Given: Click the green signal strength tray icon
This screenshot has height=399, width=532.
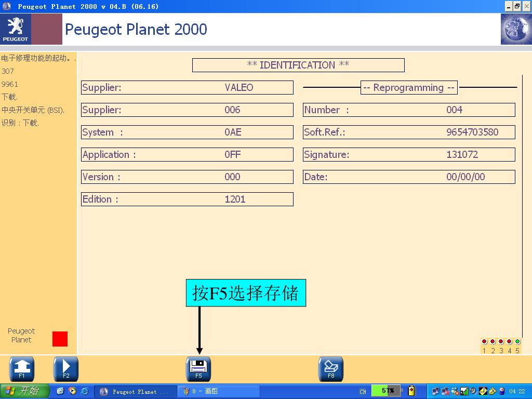Looking at the screenshot, I should (x=464, y=391).
